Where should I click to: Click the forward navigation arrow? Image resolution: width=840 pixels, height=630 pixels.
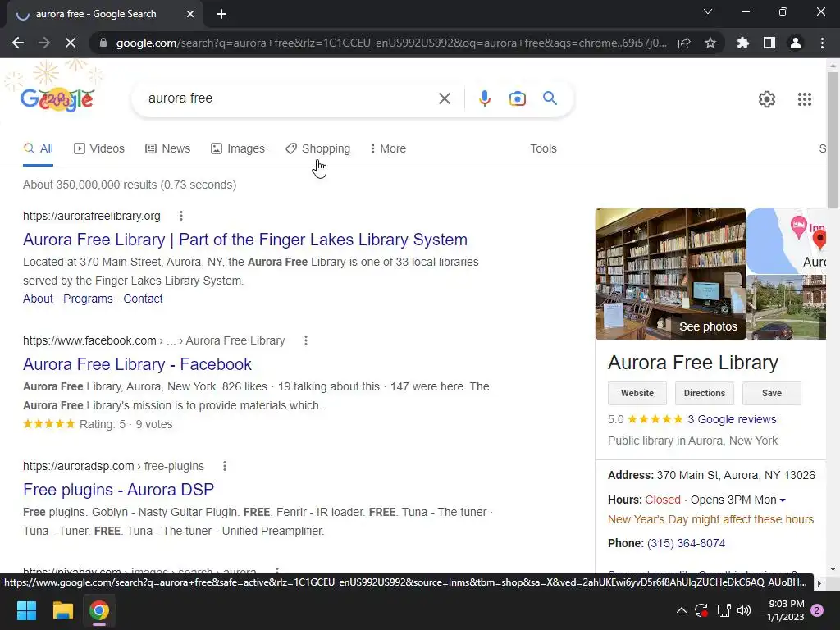click(x=44, y=43)
